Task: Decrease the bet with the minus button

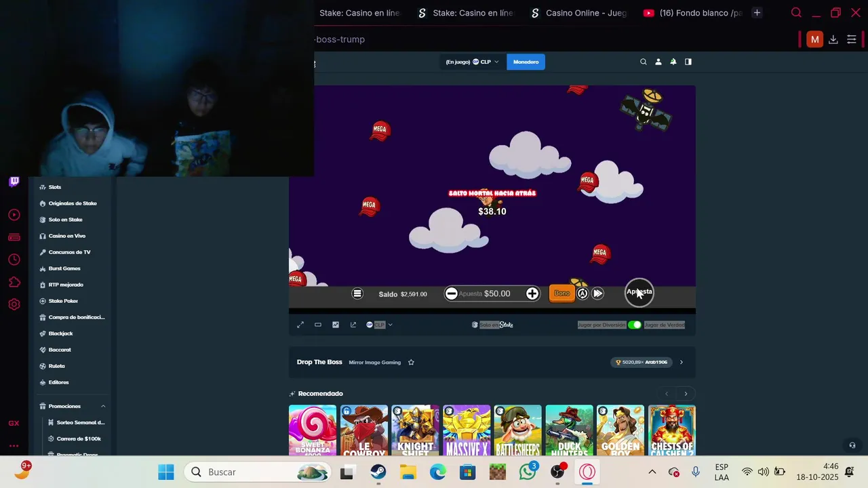Action: [x=452, y=293]
